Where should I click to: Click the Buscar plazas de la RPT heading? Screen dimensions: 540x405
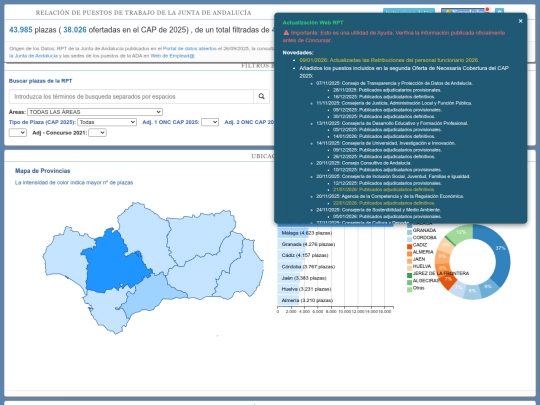(40, 81)
